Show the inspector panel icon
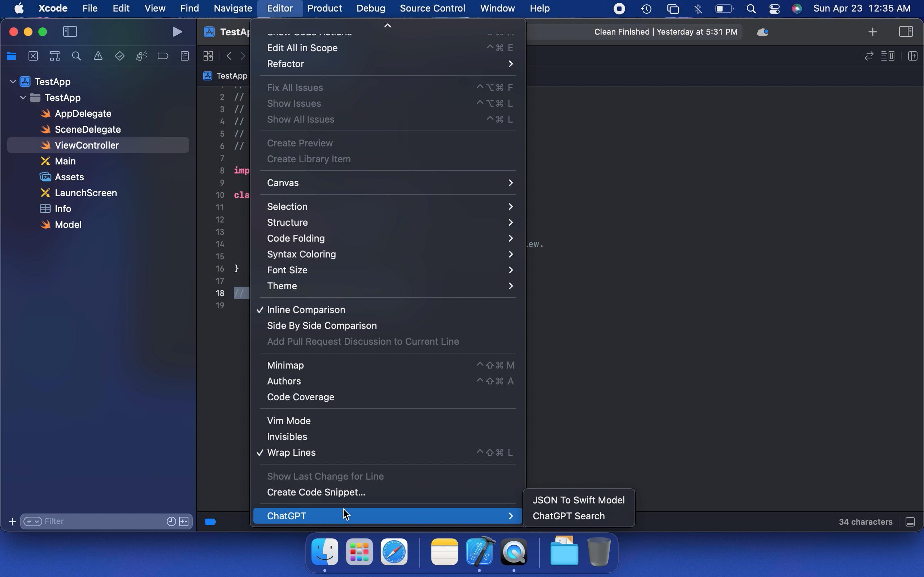 pyautogui.click(x=906, y=32)
